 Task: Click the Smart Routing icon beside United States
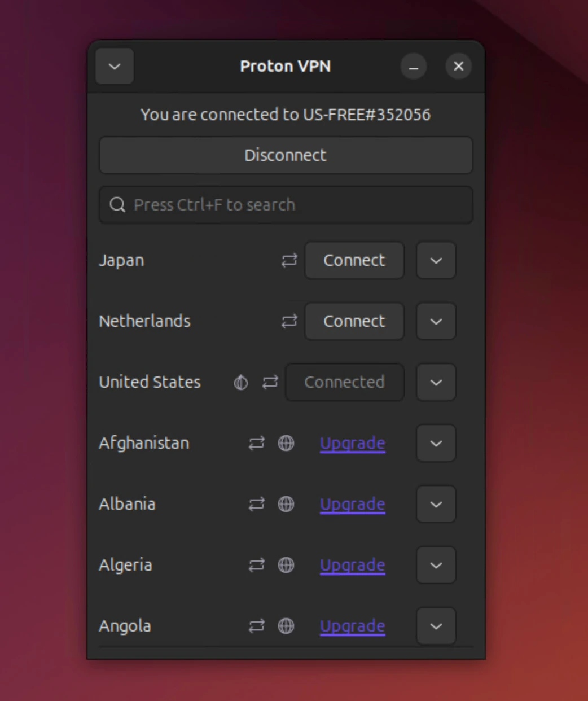click(x=240, y=382)
